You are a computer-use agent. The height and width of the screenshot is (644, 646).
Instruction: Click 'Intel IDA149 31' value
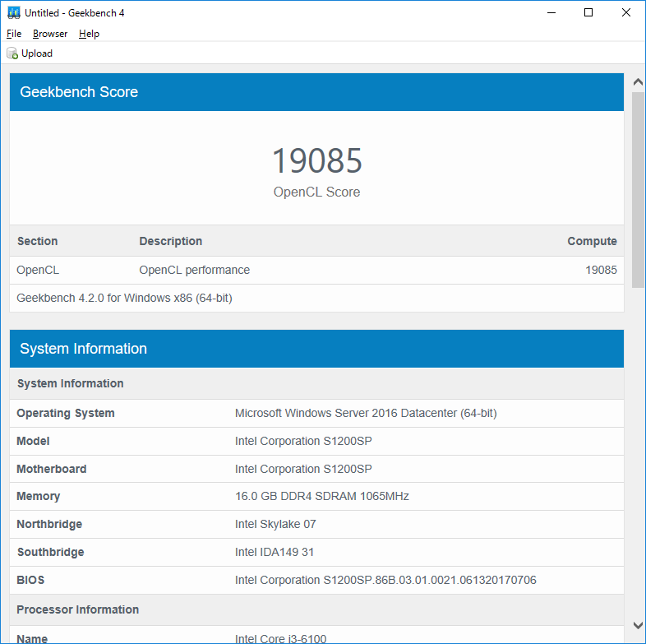coord(275,553)
